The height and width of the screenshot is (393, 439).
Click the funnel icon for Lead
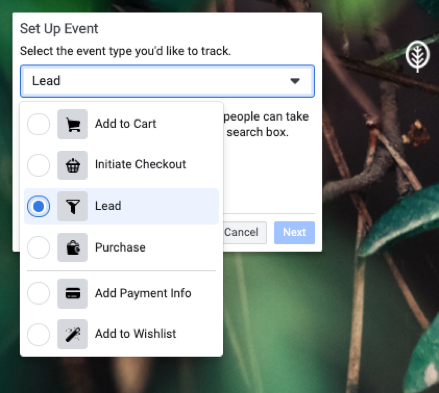pyautogui.click(x=72, y=206)
